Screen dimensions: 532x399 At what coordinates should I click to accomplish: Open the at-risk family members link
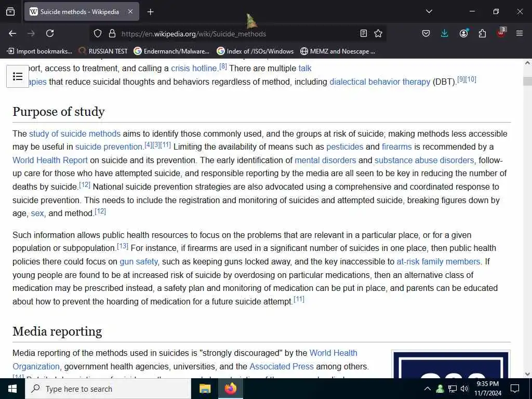pyautogui.click(x=438, y=262)
